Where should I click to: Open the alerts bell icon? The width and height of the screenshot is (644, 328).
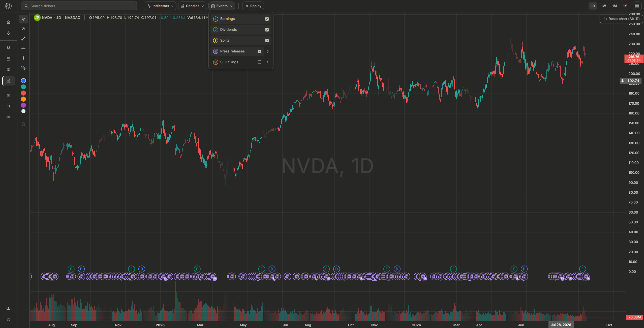click(8, 48)
